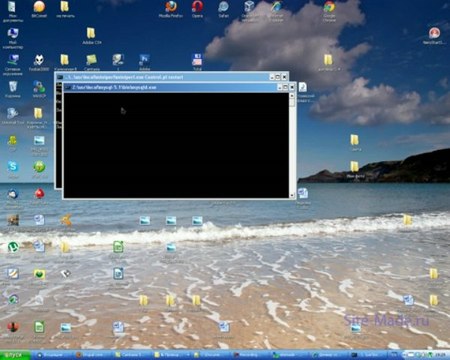Image resolution: width=450 pixels, height=360 pixels.
Task: Select the Adobe CS4 folder icon
Action: tap(91, 33)
